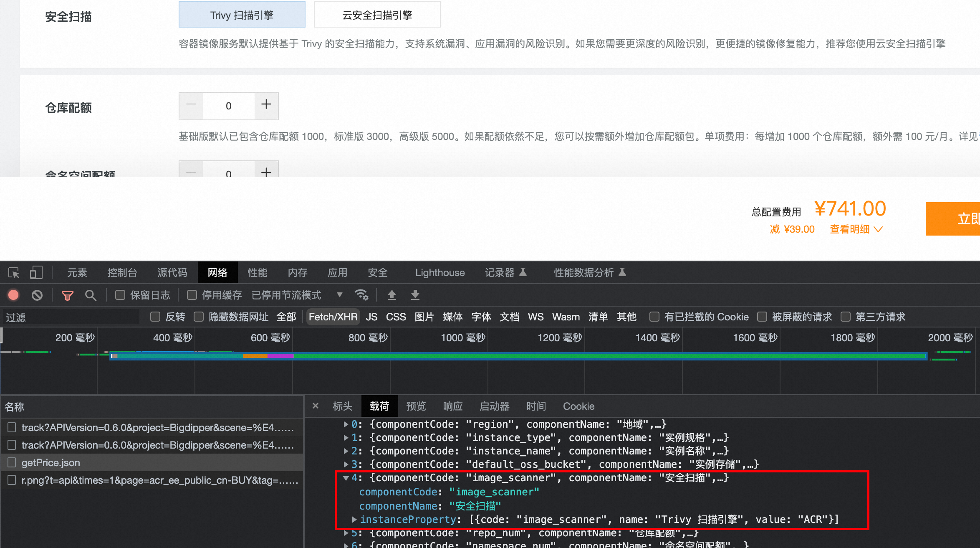
Task: Select Trivy 扫描引擎 option
Action: point(242,15)
